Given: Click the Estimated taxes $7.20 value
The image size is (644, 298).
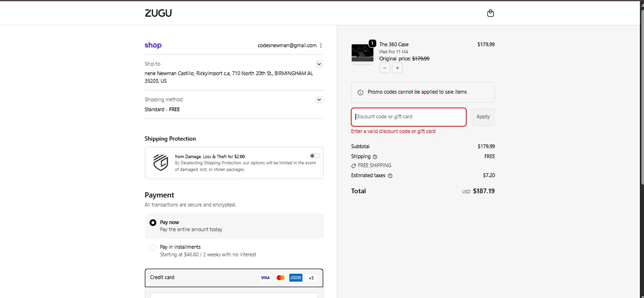Looking at the screenshot, I should [489, 175].
